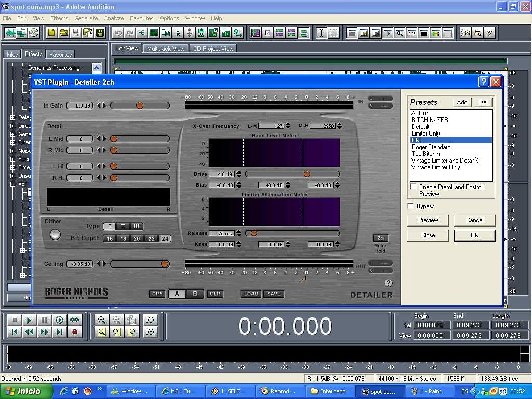Expand the Delay Effects tree node
Image resolution: width=532 pixels, height=399 pixels.
(13, 117)
